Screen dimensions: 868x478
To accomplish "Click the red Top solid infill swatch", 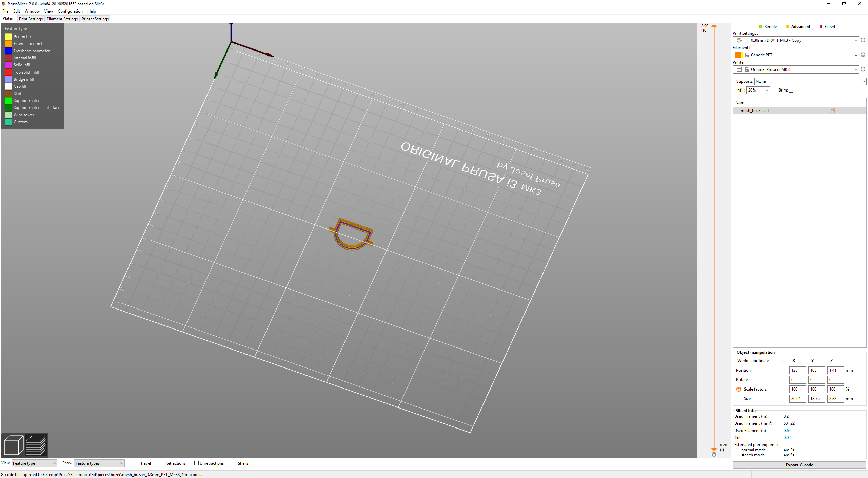I will point(8,72).
